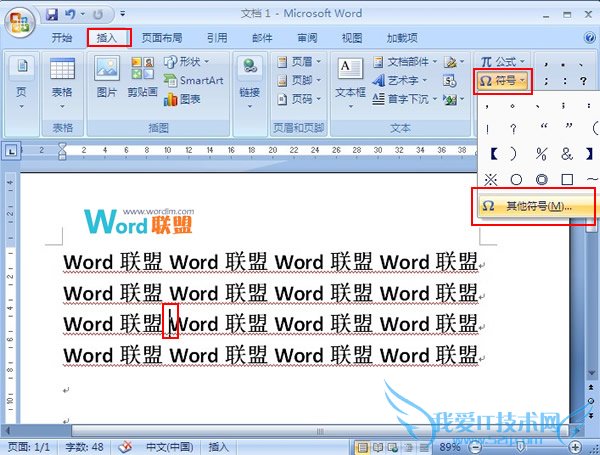Undo the last action
The image size is (600, 455).
(70, 15)
